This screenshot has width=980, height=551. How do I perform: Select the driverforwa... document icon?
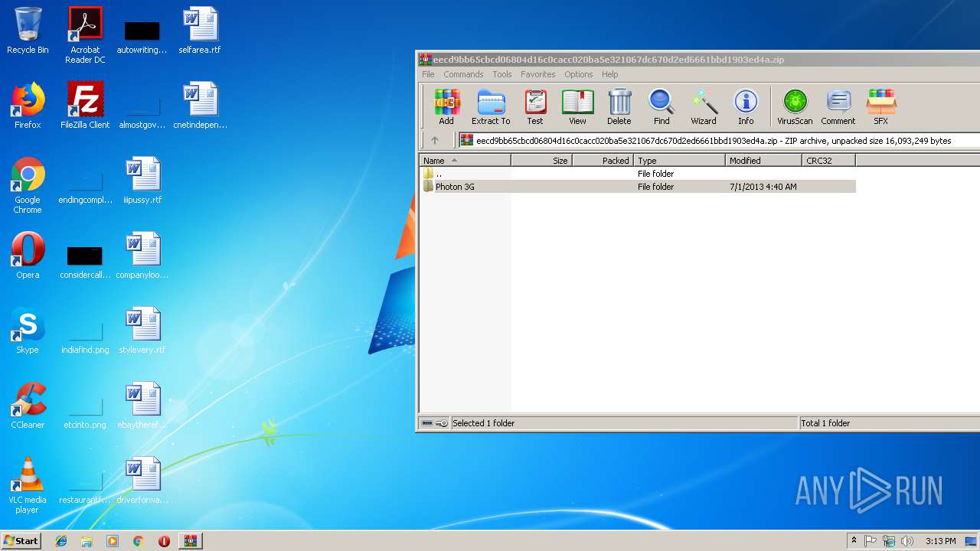pyautogui.click(x=142, y=481)
